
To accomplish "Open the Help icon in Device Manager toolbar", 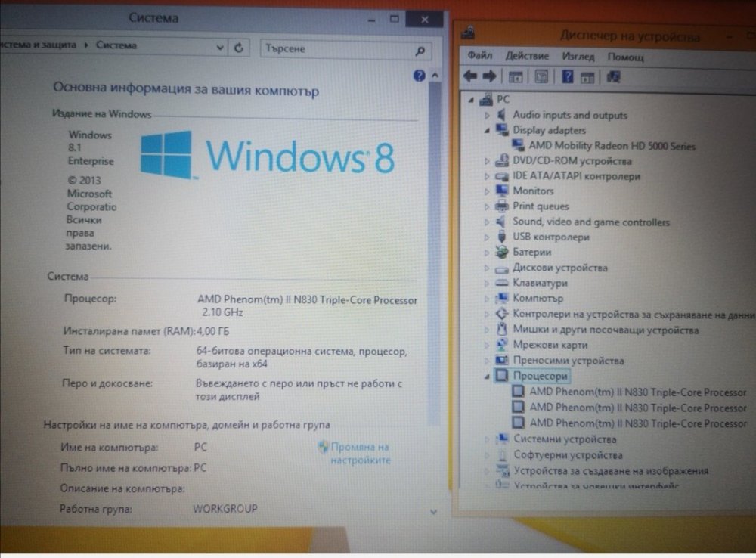I will click(x=569, y=76).
